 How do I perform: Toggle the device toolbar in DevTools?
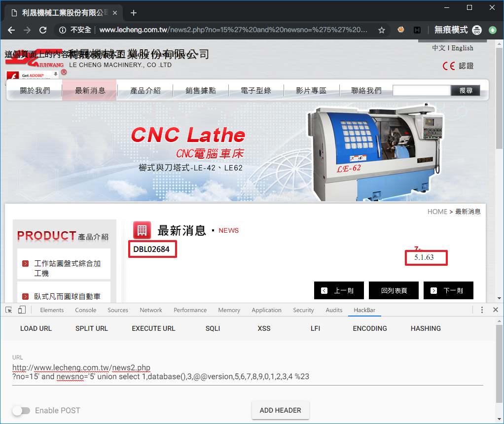point(22,310)
